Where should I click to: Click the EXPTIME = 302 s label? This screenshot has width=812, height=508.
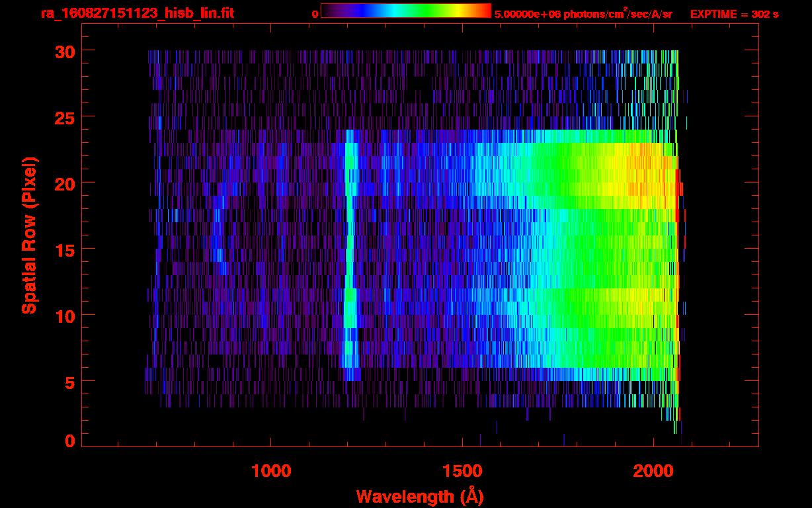pyautogui.click(x=734, y=14)
